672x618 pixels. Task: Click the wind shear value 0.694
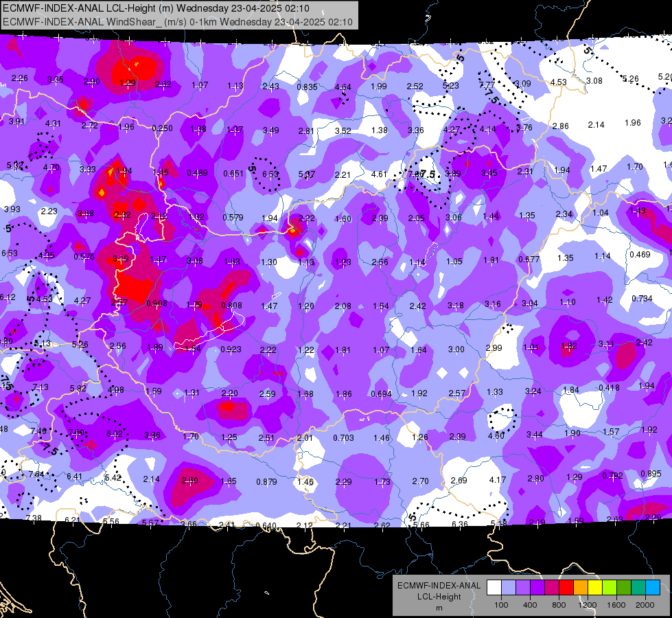coord(382,394)
